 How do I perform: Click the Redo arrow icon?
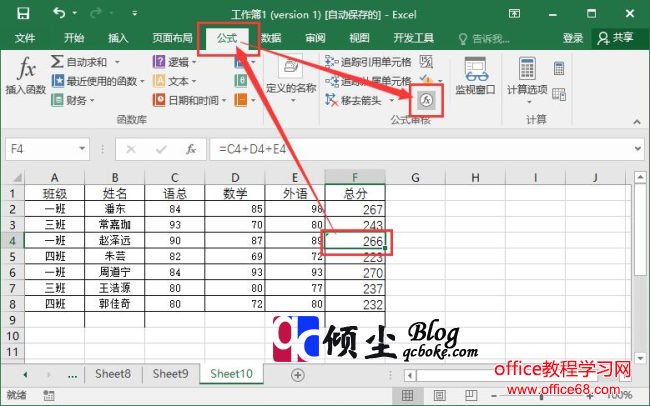pos(96,13)
